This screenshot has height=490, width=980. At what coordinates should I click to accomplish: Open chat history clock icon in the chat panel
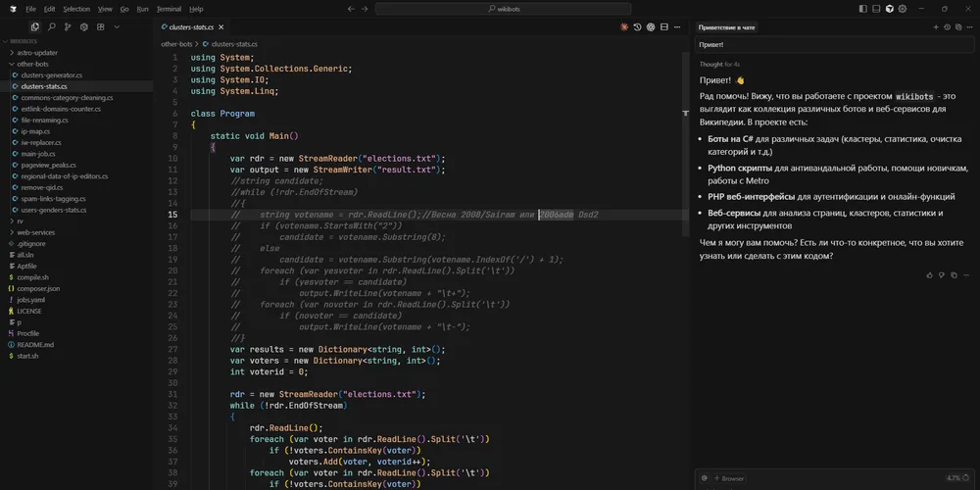[x=947, y=27]
